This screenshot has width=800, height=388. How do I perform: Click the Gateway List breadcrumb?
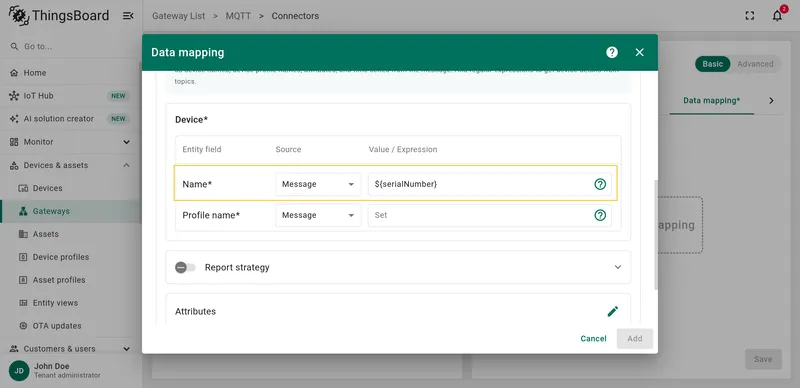pos(179,16)
